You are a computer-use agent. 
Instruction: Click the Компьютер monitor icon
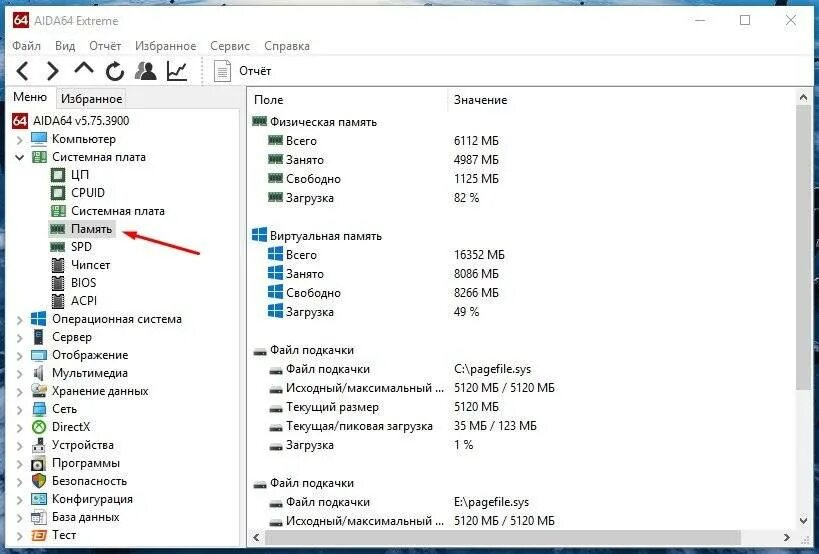coord(39,139)
